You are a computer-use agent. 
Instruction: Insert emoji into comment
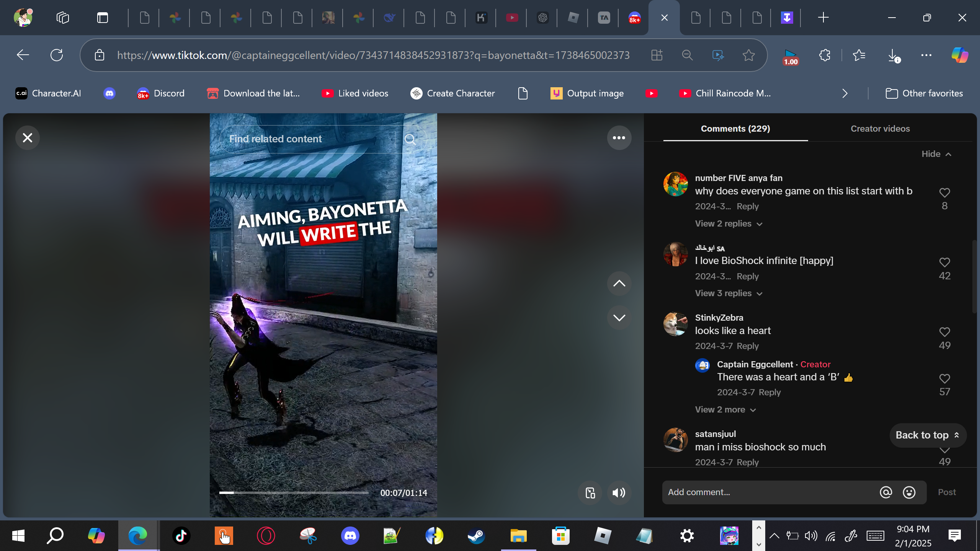coord(909,492)
